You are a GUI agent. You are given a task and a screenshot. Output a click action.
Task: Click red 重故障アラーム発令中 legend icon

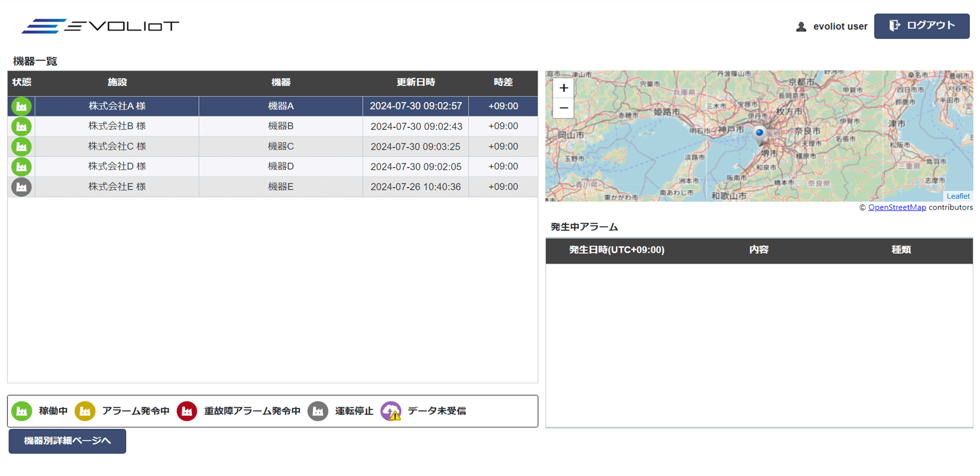(x=187, y=411)
